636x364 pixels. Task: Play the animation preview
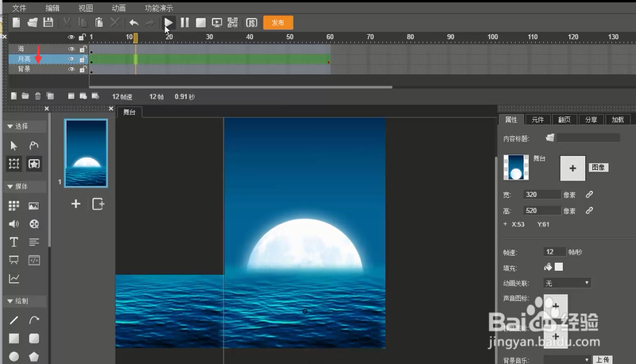pyautogui.click(x=169, y=23)
